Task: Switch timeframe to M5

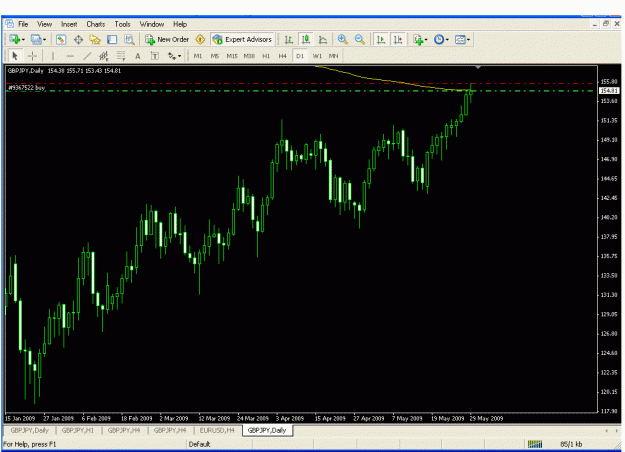Action: (x=215, y=56)
